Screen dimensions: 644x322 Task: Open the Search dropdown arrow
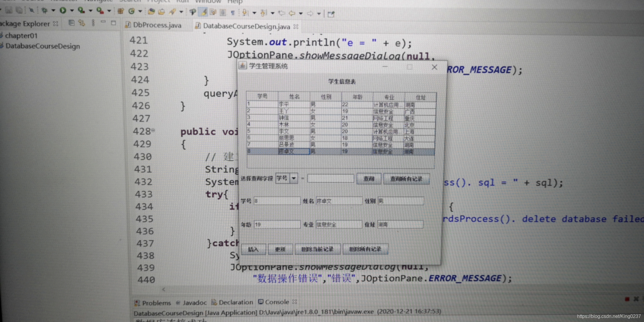pyautogui.click(x=181, y=12)
